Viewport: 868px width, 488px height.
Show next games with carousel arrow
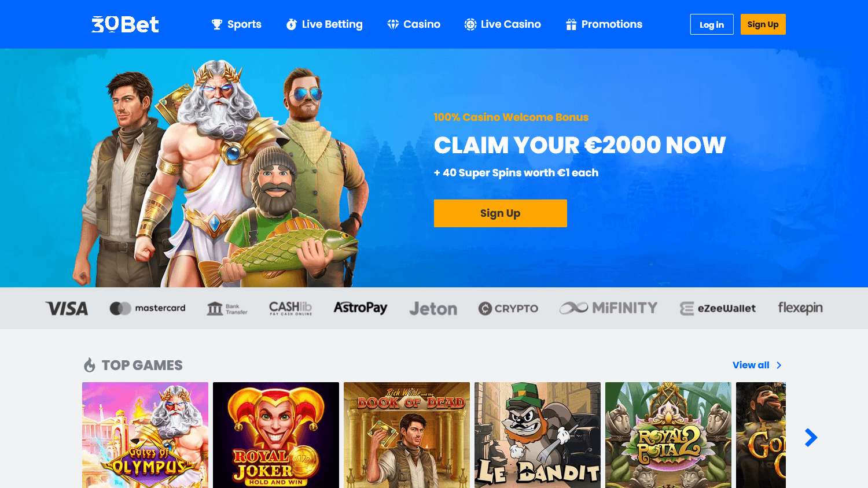pos(811,438)
